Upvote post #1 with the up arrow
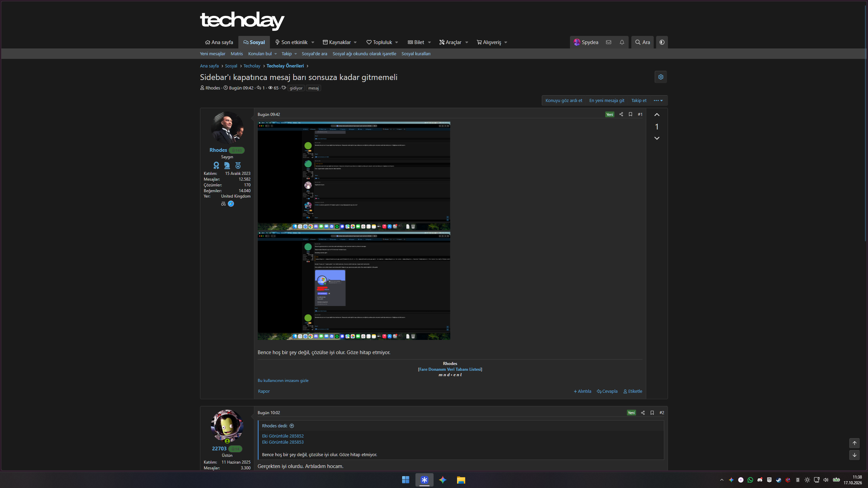Image resolution: width=868 pixels, height=488 pixels. pyautogui.click(x=657, y=115)
